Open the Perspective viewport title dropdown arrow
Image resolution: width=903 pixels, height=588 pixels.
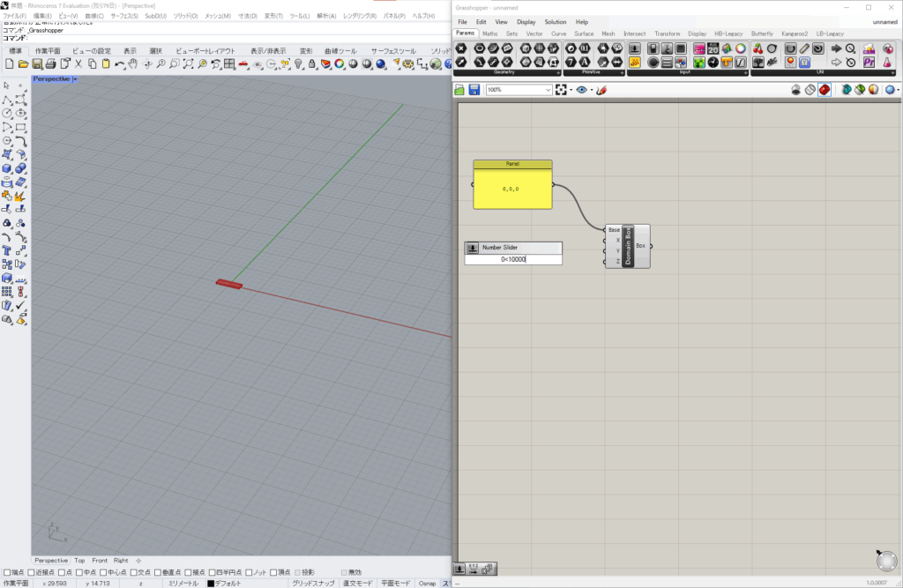tap(76, 79)
